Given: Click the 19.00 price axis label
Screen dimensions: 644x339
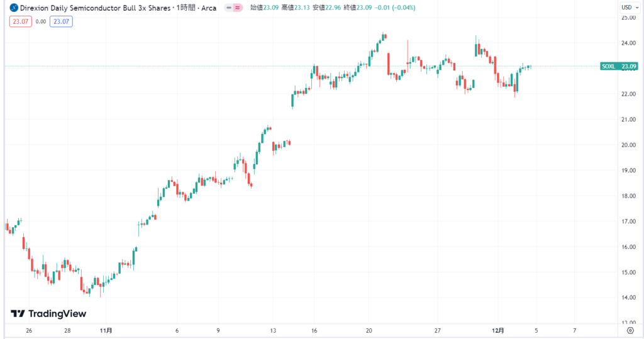Looking at the screenshot, I should pyautogui.click(x=628, y=170).
